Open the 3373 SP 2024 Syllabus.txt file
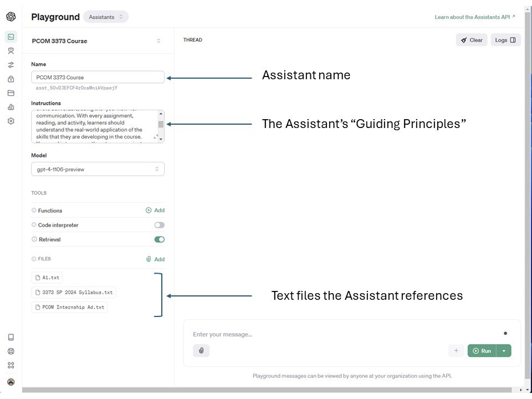Screen dimensions: 532x399 pos(74,292)
